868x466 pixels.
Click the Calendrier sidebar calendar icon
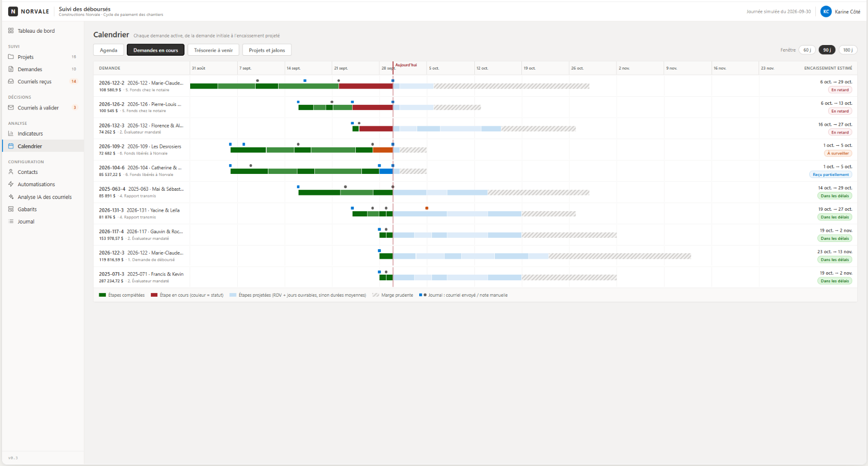[11, 146]
